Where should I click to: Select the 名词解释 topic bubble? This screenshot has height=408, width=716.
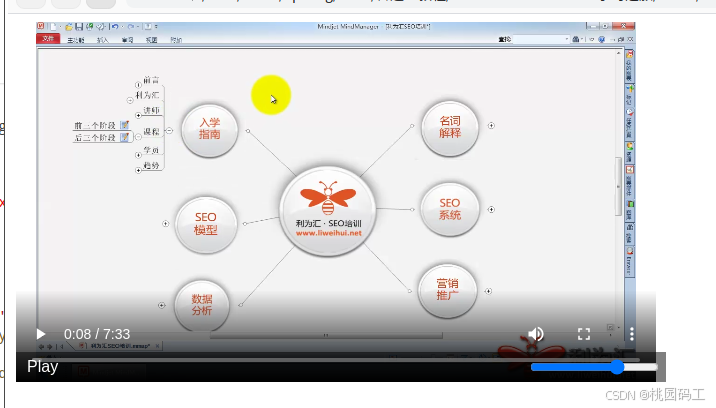450,127
